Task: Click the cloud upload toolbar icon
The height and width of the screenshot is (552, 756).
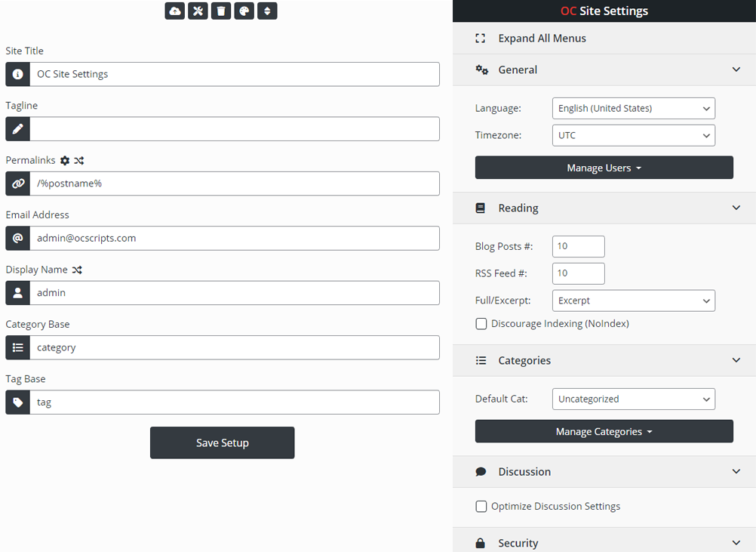Action: tap(174, 11)
